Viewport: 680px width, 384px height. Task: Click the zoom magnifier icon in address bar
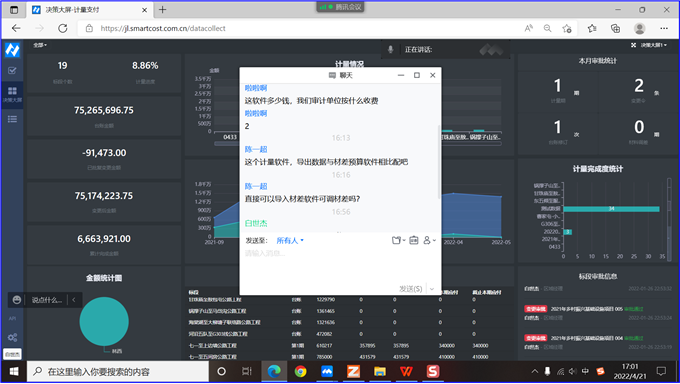[x=547, y=28]
